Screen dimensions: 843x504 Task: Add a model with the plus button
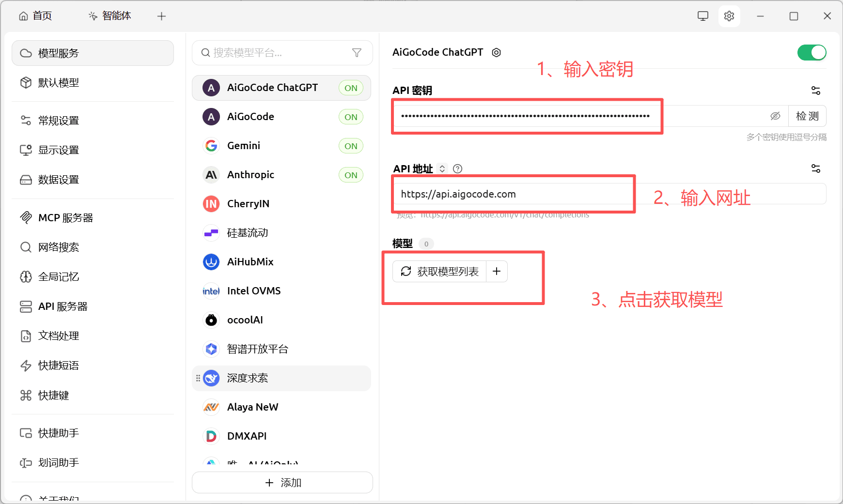[497, 272]
